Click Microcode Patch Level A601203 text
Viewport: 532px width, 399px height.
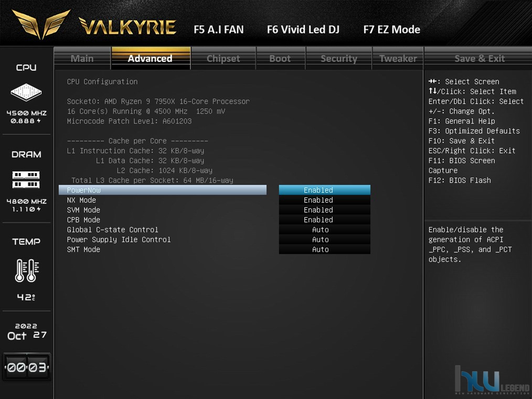point(129,121)
